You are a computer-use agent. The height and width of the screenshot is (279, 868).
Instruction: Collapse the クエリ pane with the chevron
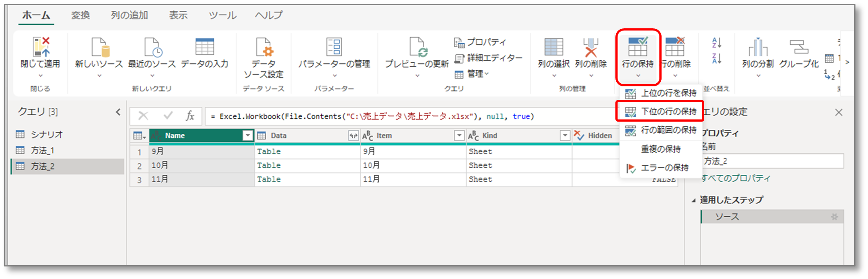click(x=118, y=112)
